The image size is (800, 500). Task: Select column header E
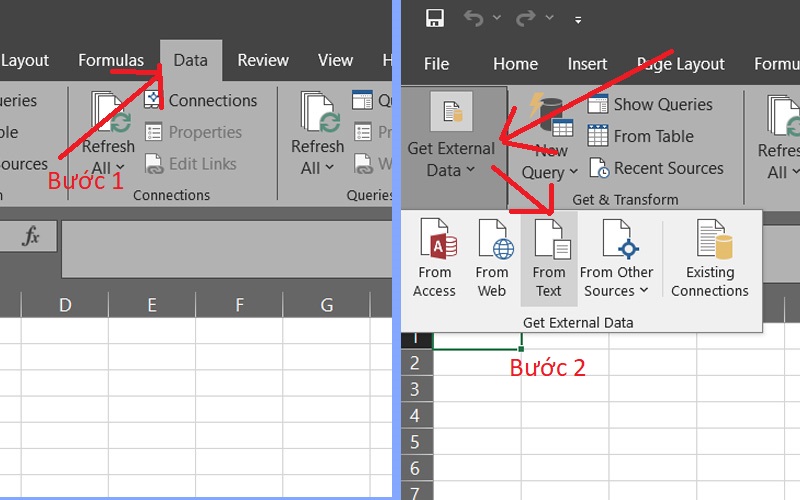click(x=151, y=305)
